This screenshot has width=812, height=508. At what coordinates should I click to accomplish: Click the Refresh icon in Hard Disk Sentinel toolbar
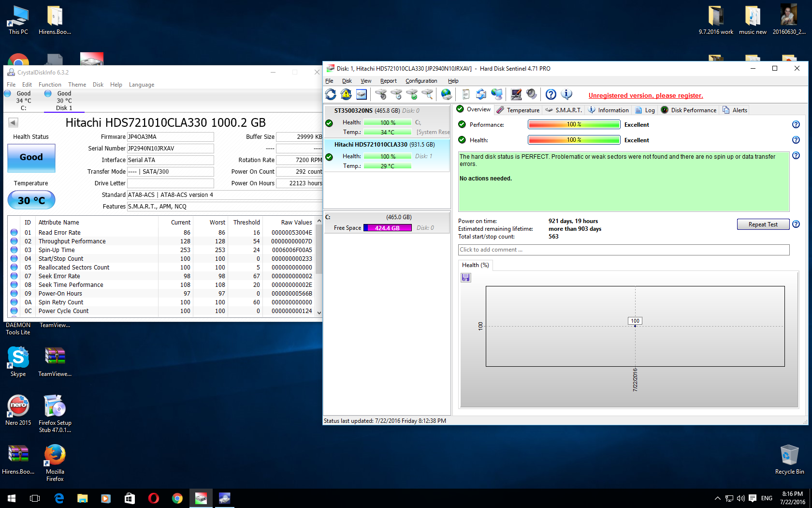[331, 94]
